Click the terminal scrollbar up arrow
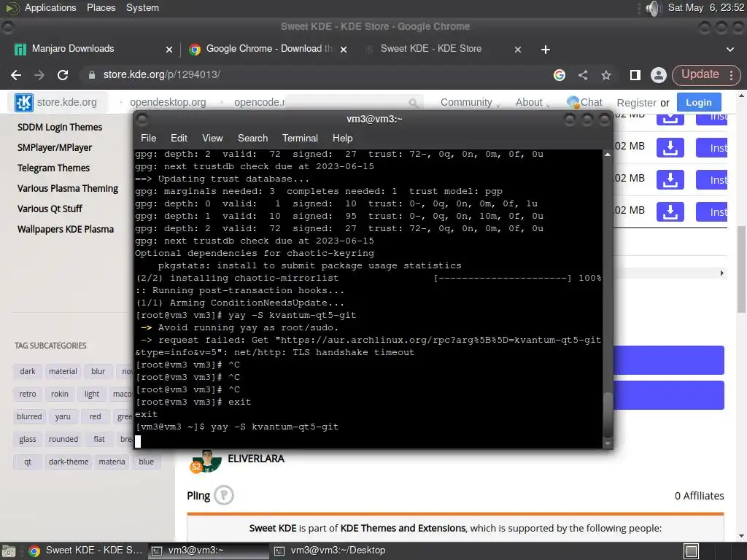 608,155
